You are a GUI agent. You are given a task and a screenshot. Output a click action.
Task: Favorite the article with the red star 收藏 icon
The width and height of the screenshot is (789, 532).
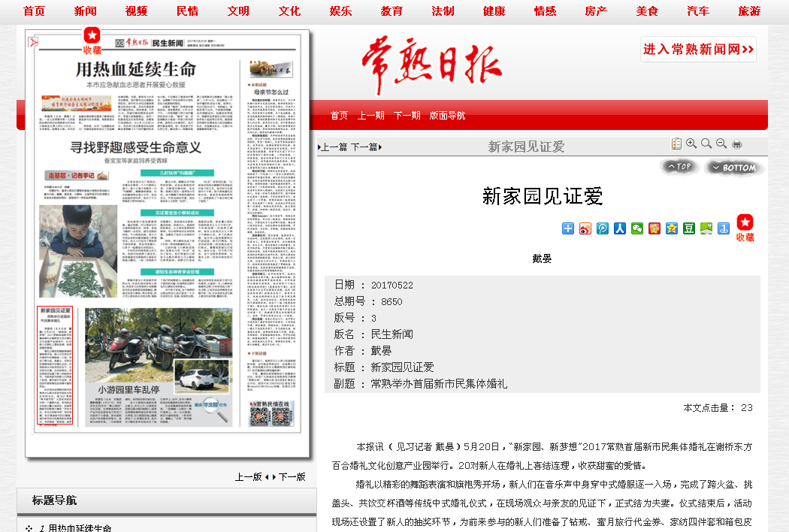[745, 228]
